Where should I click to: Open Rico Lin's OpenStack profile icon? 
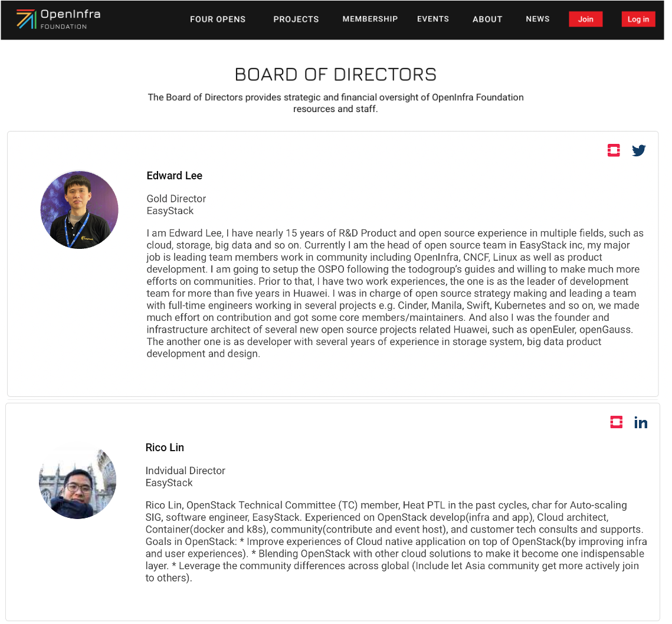click(617, 422)
